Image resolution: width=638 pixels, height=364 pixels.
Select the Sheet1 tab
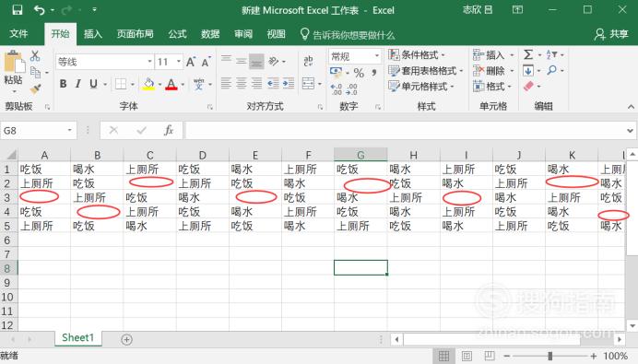tap(77, 338)
